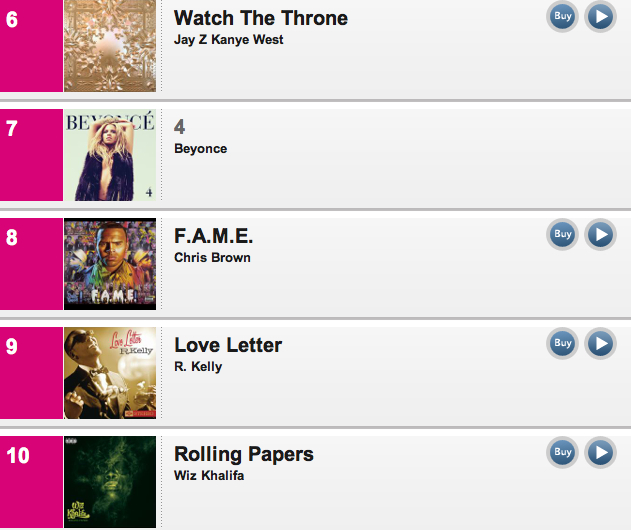Open the Love Letter title link
The height and width of the screenshot is (530, 631).
click(x=228, y=345)
